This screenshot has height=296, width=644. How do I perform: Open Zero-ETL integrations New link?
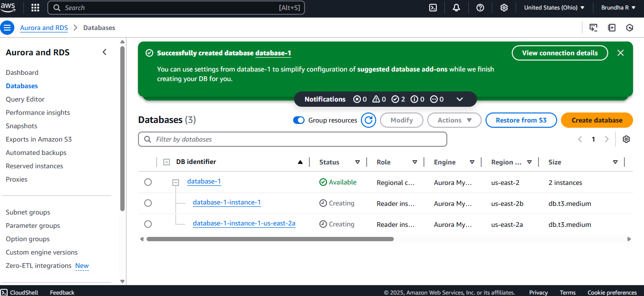pyautogui.click(x=82, y=265)
